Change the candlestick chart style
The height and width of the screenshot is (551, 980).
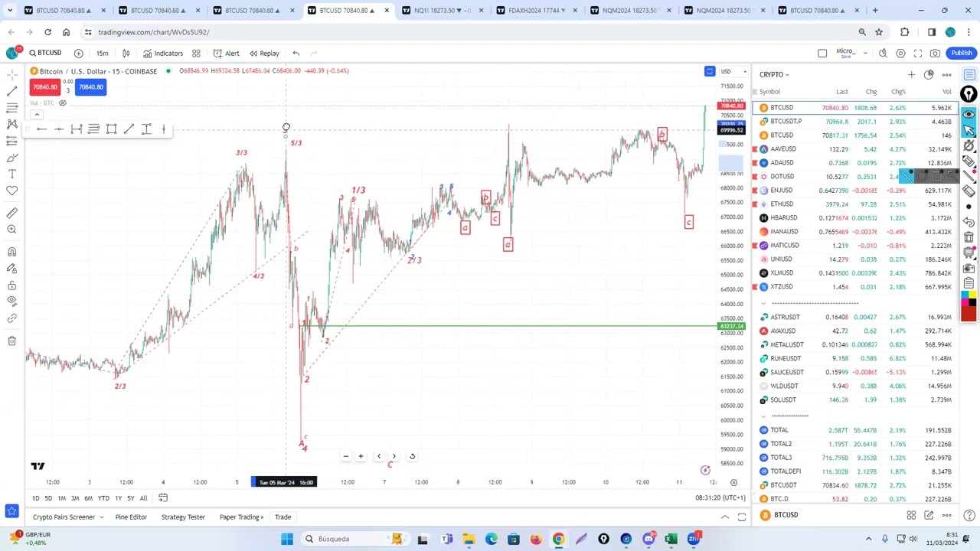pos(126,53)
